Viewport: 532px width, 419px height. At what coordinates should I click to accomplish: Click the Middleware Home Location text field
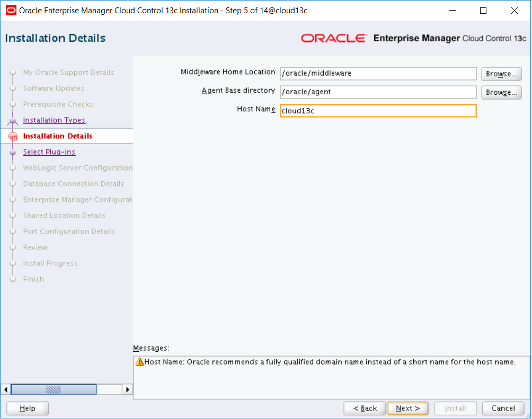(x=378, y=73)
